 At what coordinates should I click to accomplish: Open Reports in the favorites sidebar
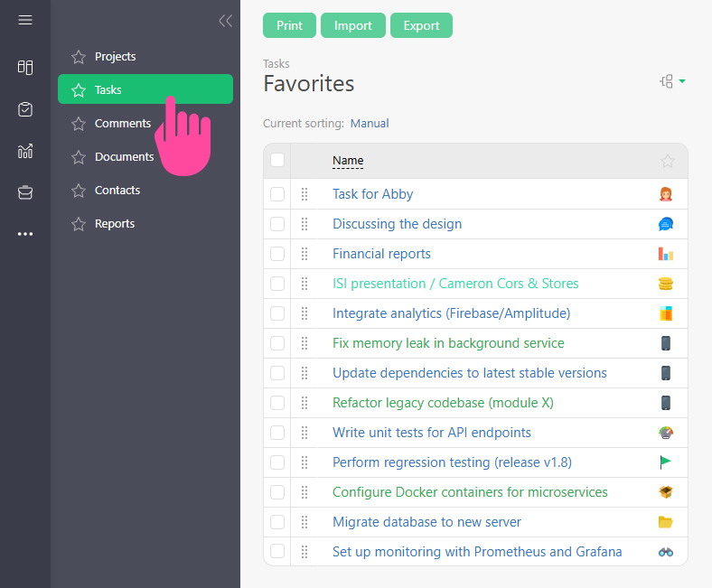coord(115,224)
